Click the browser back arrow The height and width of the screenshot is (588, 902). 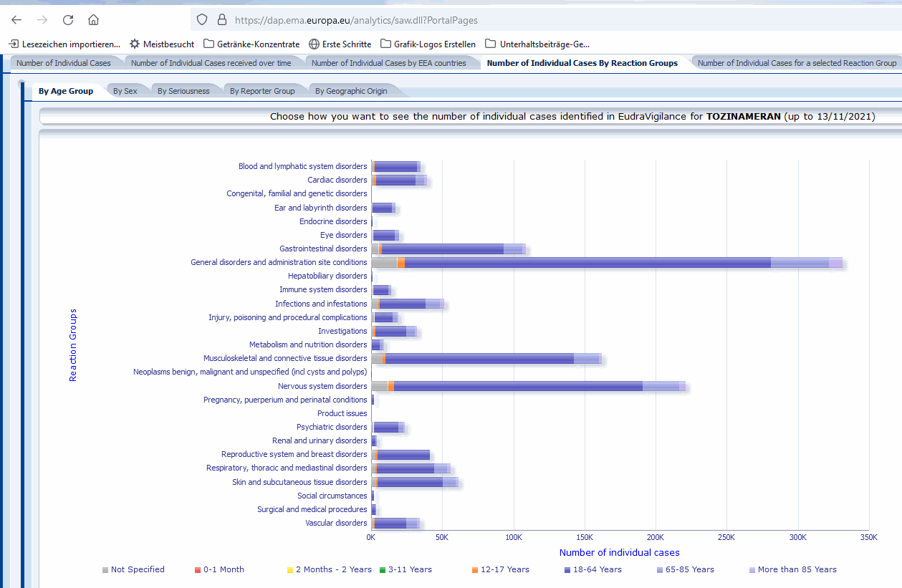16,20
